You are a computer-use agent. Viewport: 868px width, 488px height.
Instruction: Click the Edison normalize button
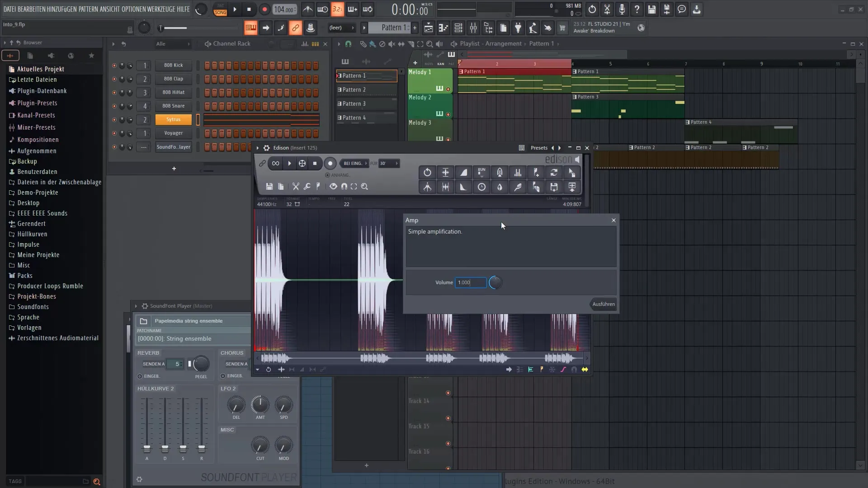pyautogui.click(x=445, y=172)
